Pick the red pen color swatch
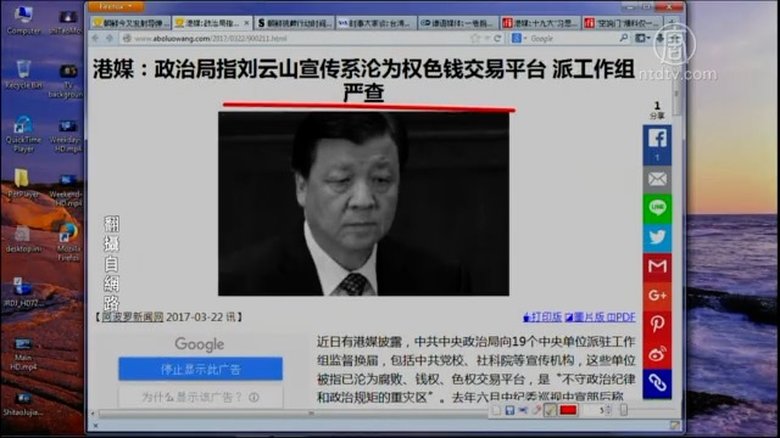780x438 pixels. pyautogui.click(x=569, y=411)
